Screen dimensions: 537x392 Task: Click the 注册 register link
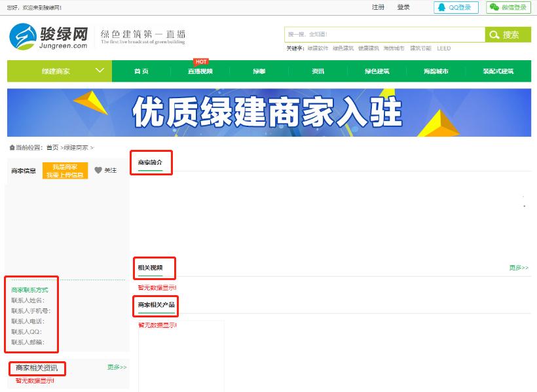(x=377, y=7)
